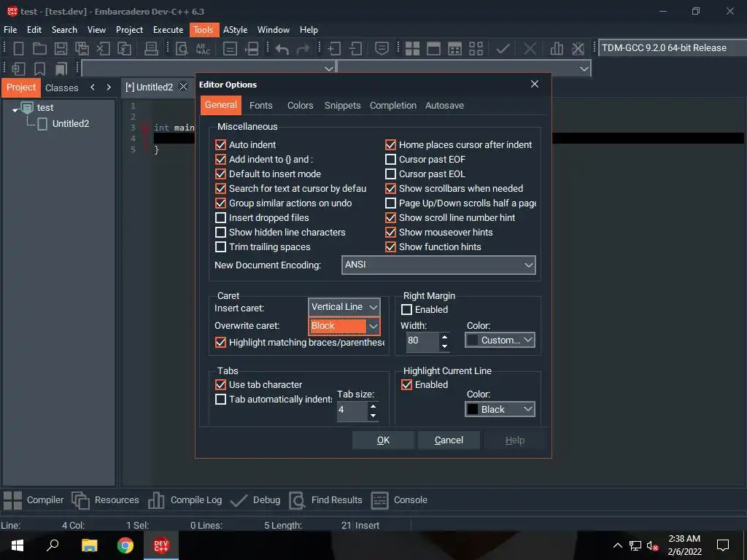Viewport: 747px width, 560px height.
Task: Click the Syntax Check checkmark toolbar icon
Action: [x=503, y=49]
